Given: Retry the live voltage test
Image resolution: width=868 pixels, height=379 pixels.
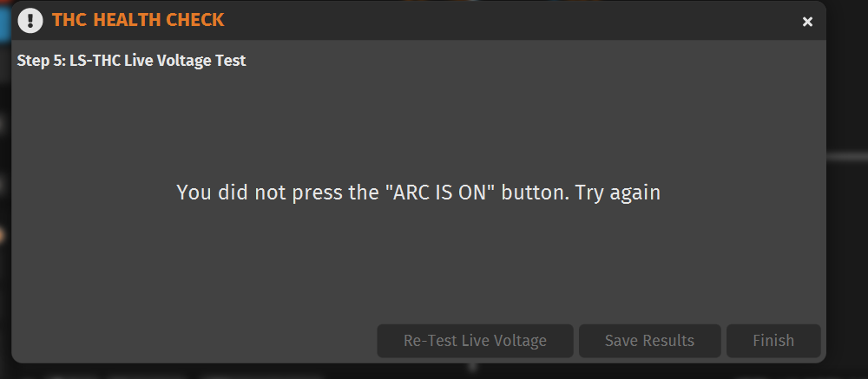Looking at the screenshot, I should (475, 340).
